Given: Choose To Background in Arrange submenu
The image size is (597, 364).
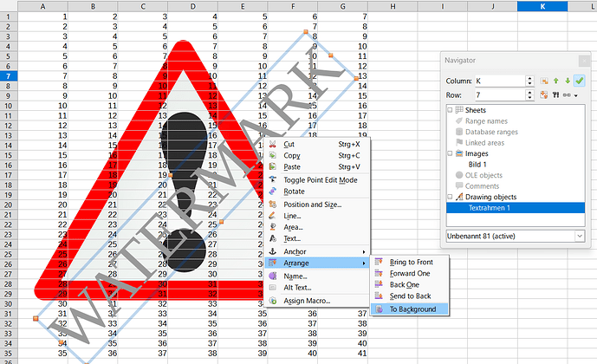Looking at the screenshot, I should click(412, 309).
